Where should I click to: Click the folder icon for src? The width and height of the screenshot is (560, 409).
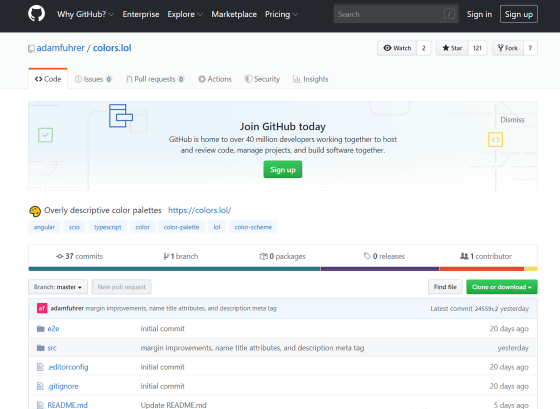tap(41, 348)
